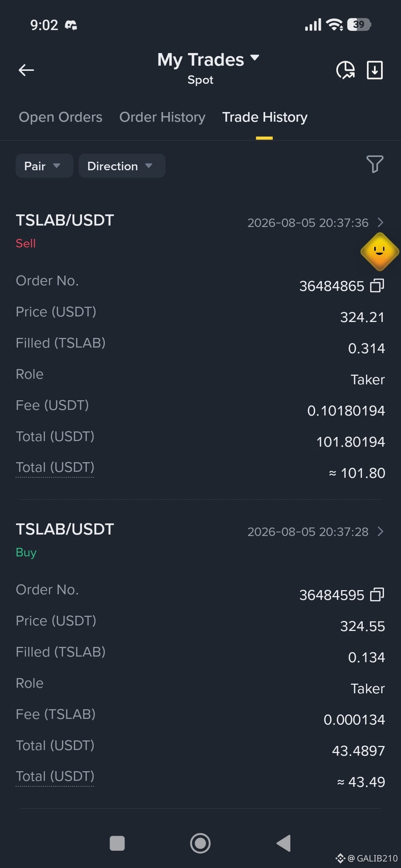Select the Trade History tab
This screenshot has width=401, height=868.
click(x=265, y=117)
